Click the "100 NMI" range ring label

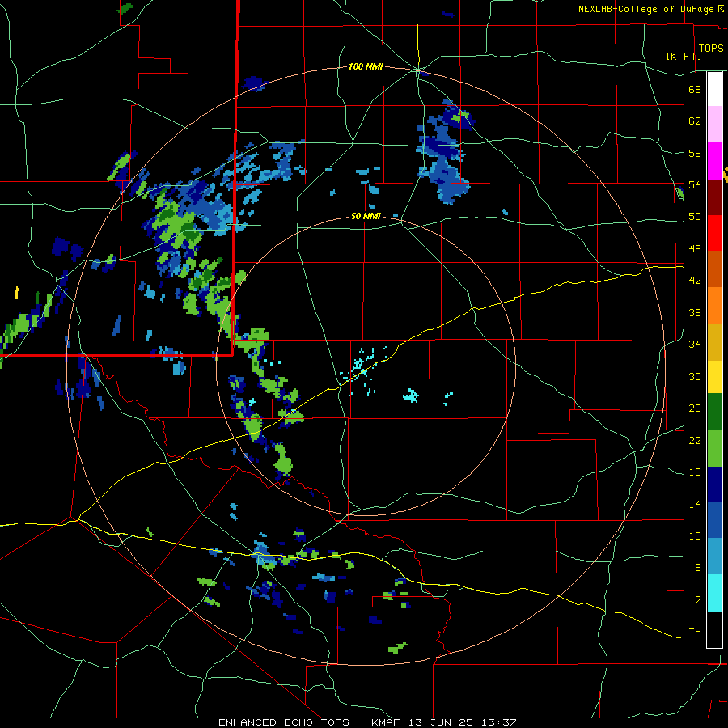(x=366, y=67)
